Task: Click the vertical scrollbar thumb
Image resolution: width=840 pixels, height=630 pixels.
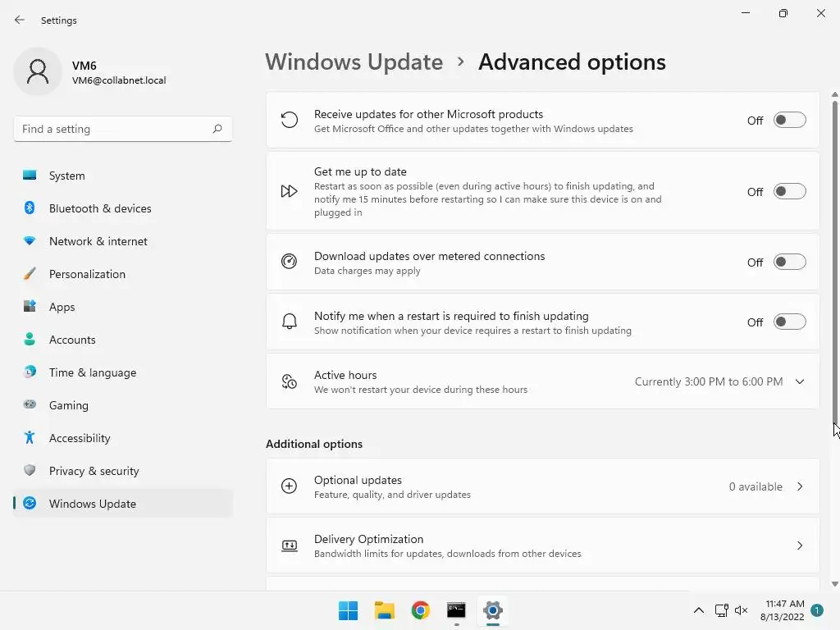Action: pos(834,262)
